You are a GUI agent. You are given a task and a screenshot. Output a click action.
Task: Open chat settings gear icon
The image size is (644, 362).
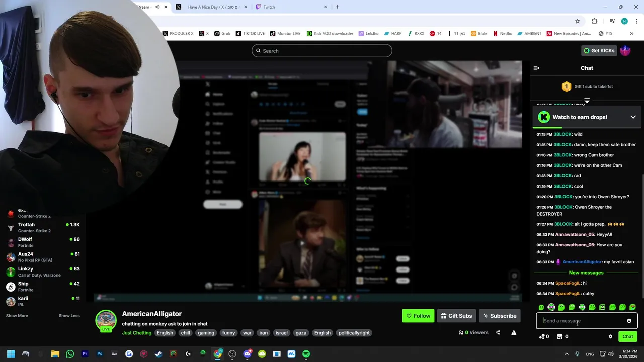(x=610, y=336)
